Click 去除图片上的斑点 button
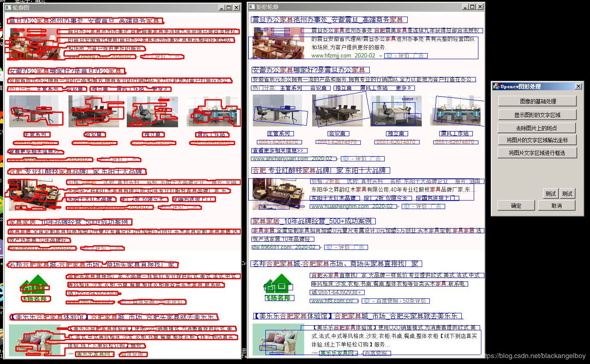This screenshot has height=364, width=590. tap(537, 128)
